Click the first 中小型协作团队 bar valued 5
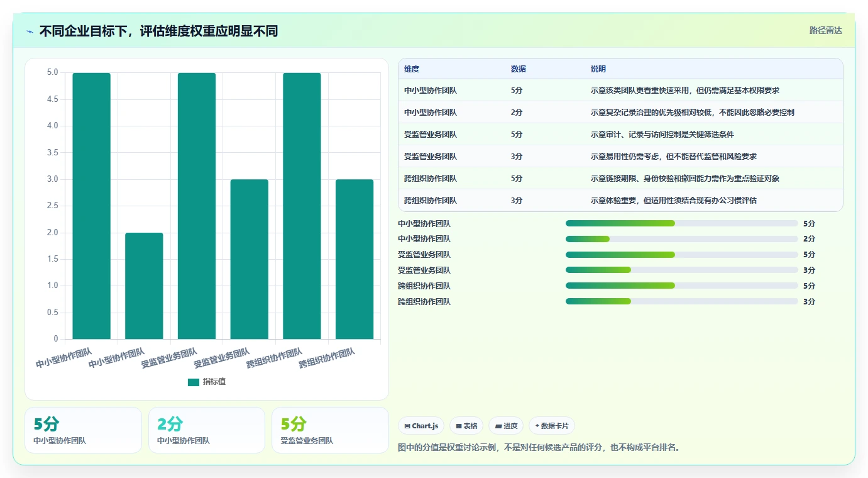Image resolution: width=868 pixels, height=478 pixels. coord(92,206)
